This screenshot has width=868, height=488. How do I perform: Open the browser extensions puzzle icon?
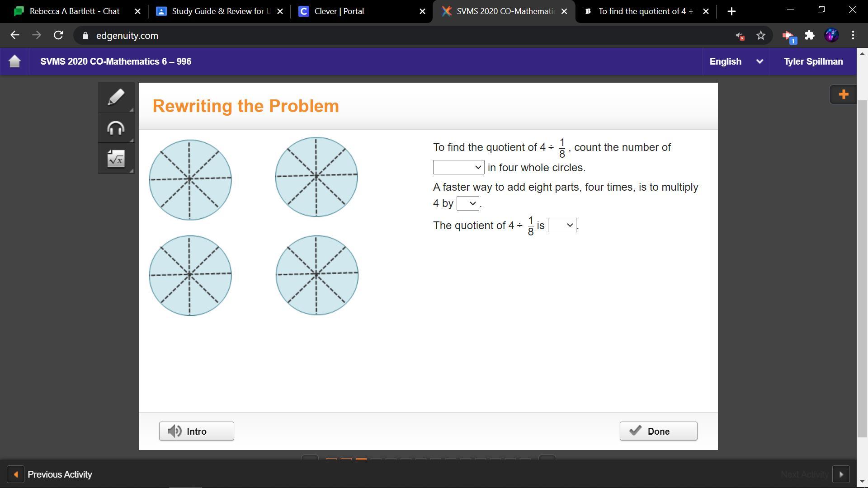pos(810,35)
